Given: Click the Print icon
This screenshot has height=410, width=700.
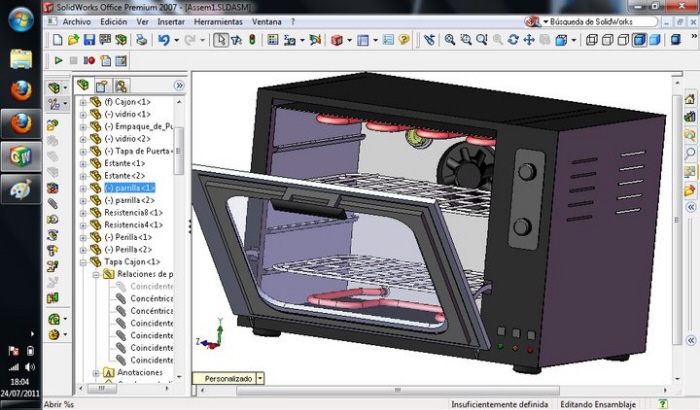Looking at the screenshot, I should (x=141, y=40).
